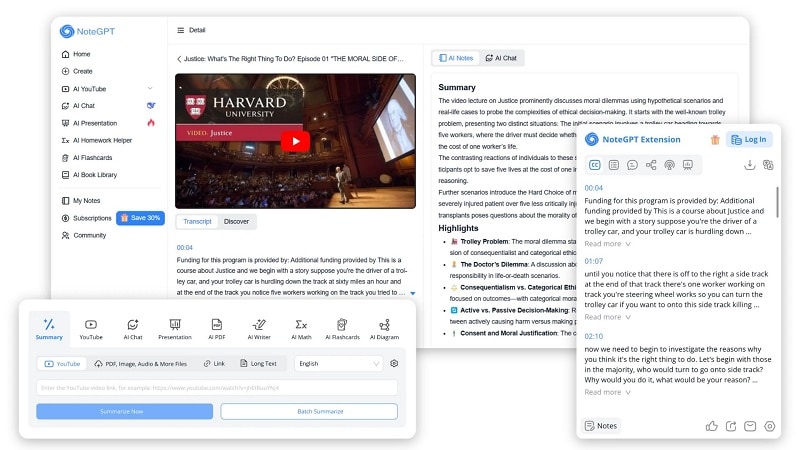Choose the Long Text source option
The width and height of the screenshot is (800, 450).
(258, 364)
